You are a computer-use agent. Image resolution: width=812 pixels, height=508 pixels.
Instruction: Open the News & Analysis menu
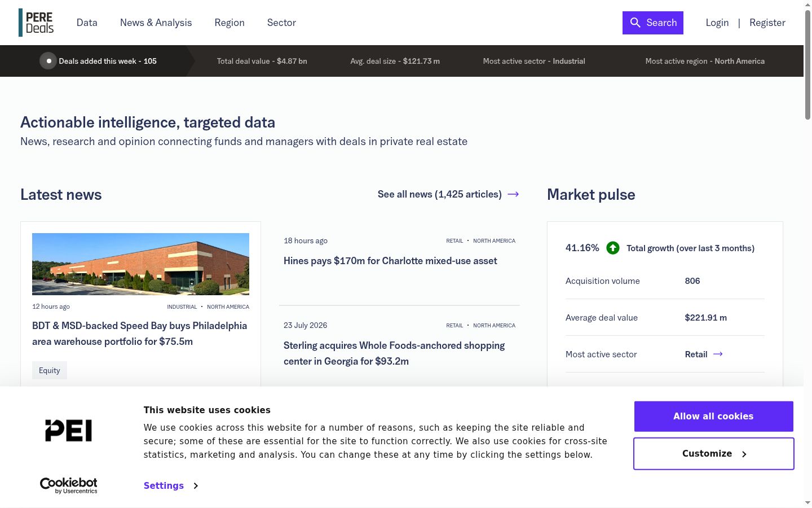click(156, 23)
